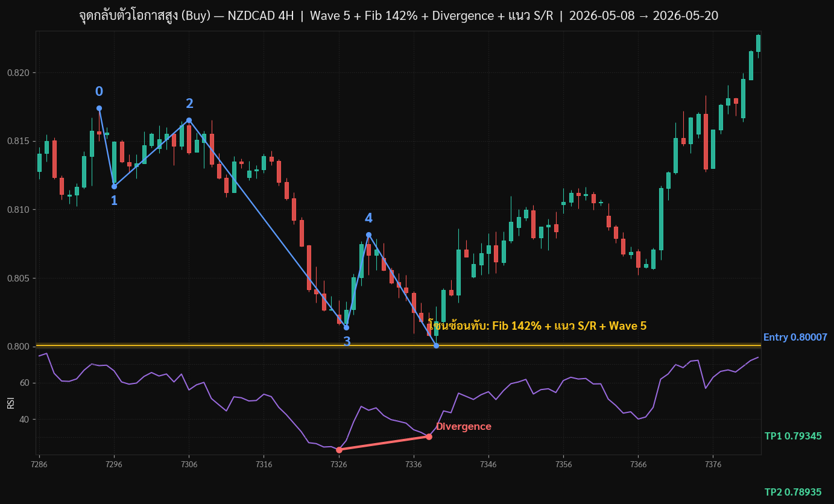
Task: Click the x-axis tick 7336
Action: (414, 465)
